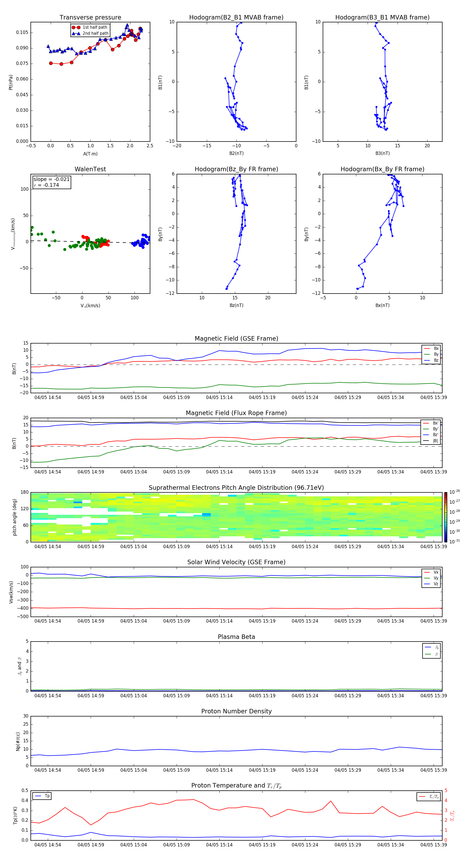473x868 pixels.
Task: Click the 'Vsw(km/s)' y-axis label
Action: 11,592
